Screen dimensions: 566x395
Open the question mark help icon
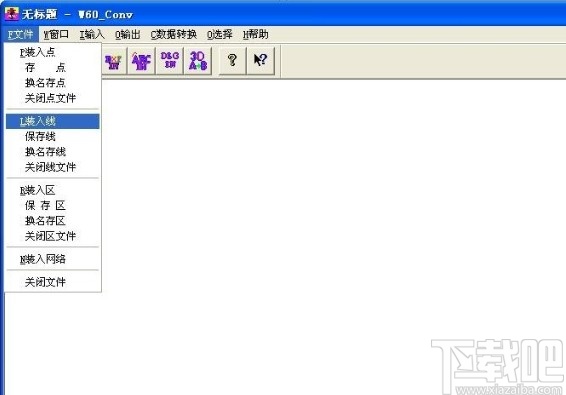pos(233,60)
